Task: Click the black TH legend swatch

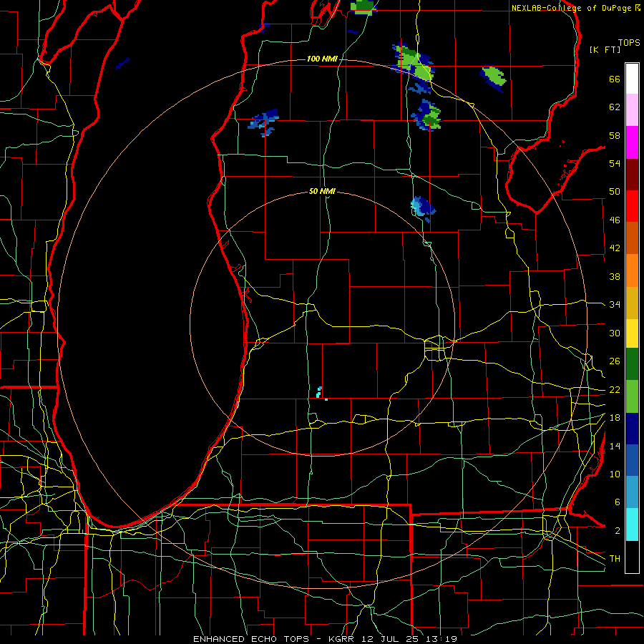Action: click(632, 557)
